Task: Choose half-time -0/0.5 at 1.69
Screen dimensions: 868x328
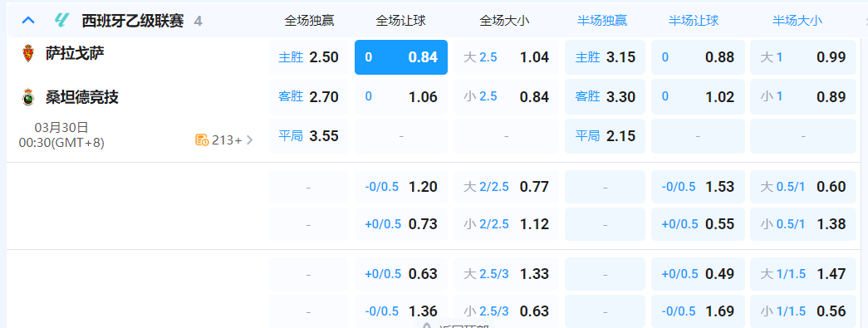Action: point(698,311)
